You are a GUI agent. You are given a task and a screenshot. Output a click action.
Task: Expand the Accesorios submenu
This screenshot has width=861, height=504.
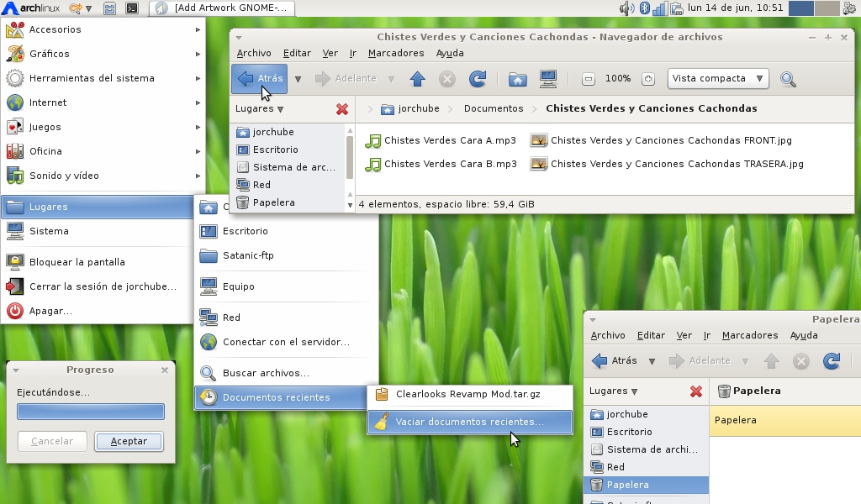point(103,29)
